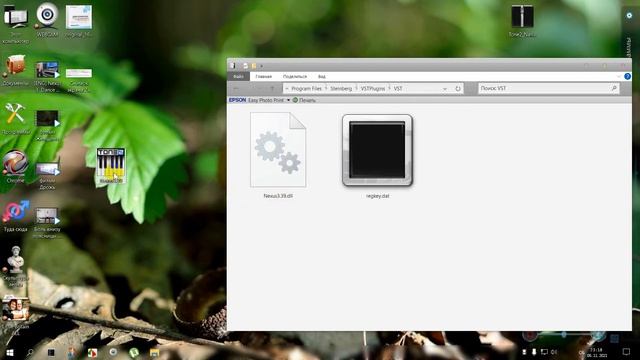Viewport: 640px width, 360px height.
Task: Expand the ribbon with the chevron
Action: pos(619,76)
